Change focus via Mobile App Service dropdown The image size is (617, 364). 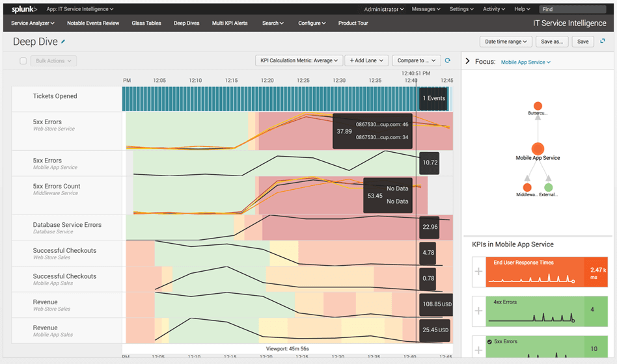coord(526,62)
